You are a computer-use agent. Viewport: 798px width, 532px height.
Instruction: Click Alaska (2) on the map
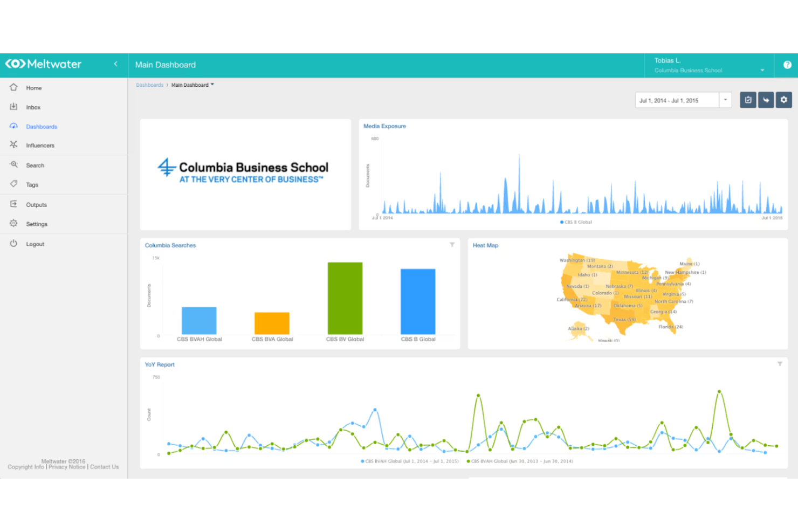click(579, 328)
